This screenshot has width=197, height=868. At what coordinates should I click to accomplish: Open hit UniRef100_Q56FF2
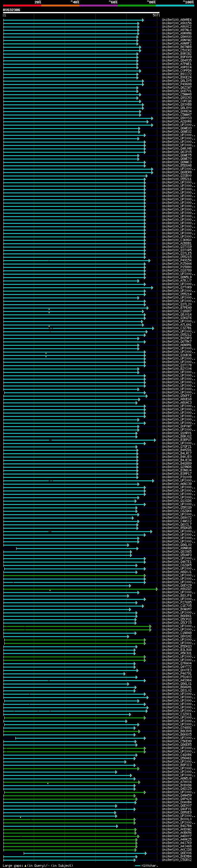tap(177, 396)
